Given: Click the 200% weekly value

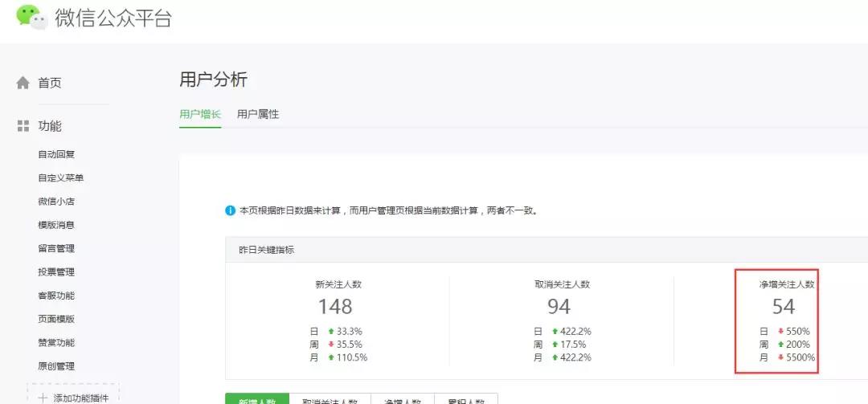Looking at the screenshot, I should point(798,345).
